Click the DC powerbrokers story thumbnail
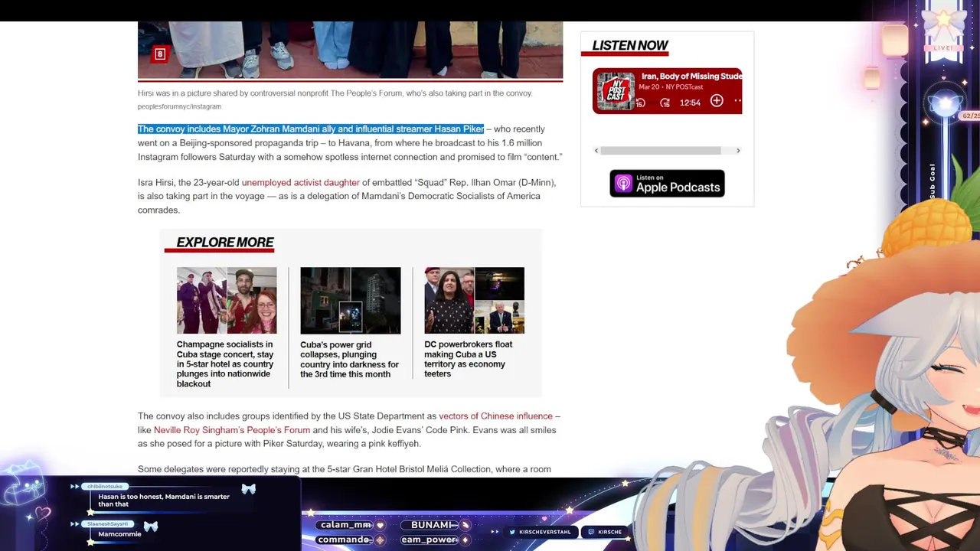Screen dimensions: 980x551 (x=474, y=300)
